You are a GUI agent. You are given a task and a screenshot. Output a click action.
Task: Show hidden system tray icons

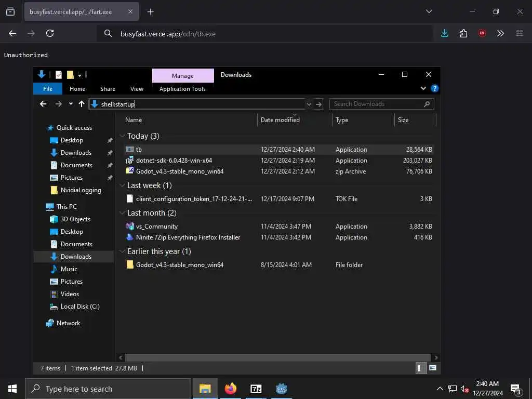pyautogui.click(x=440, y=389)
